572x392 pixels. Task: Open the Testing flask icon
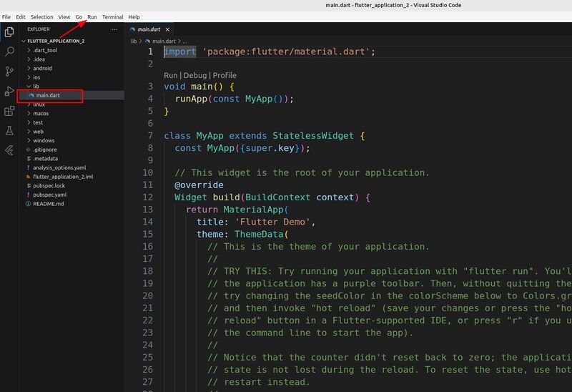pos(9,130)
